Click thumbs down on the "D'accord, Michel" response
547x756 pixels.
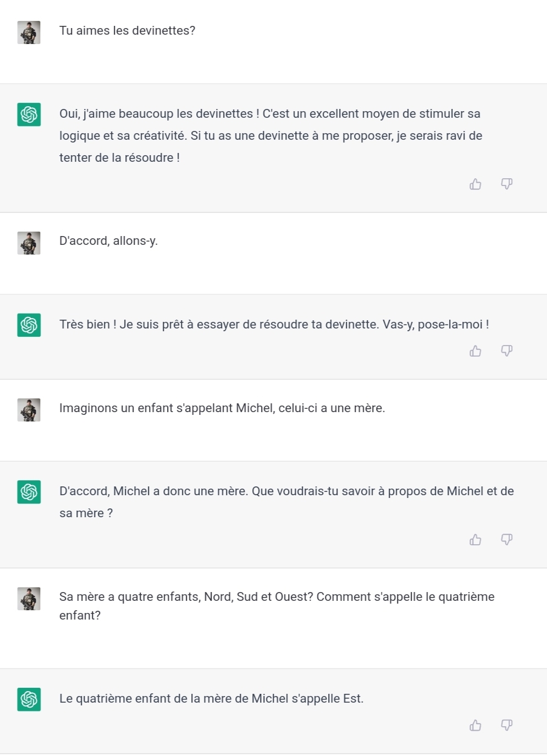click(x=506, y=540)
